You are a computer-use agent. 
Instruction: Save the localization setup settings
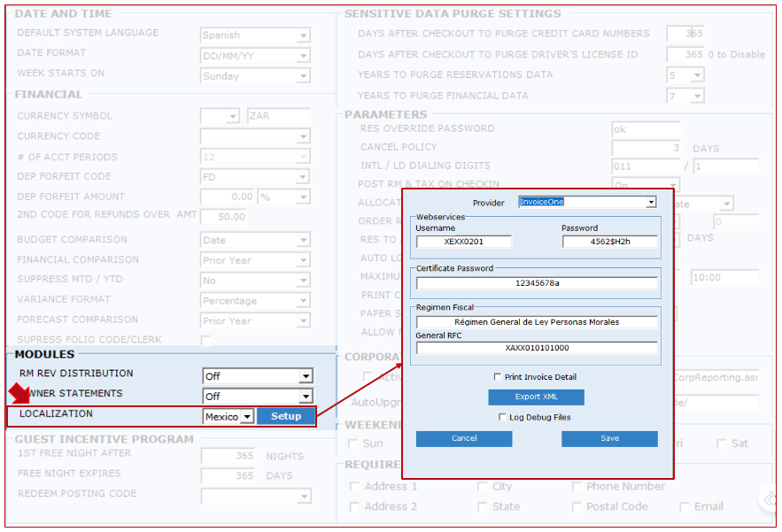(x=609, y=438)
